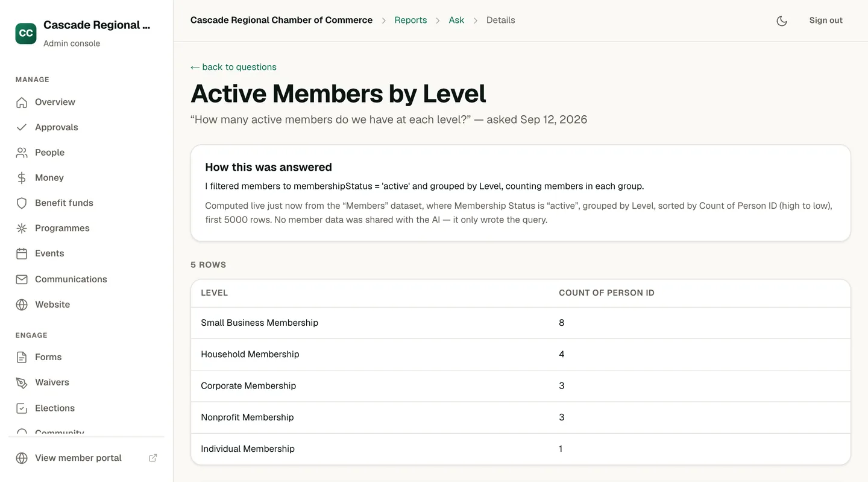Click the Individual Membership cell

(x=248, y=449)
